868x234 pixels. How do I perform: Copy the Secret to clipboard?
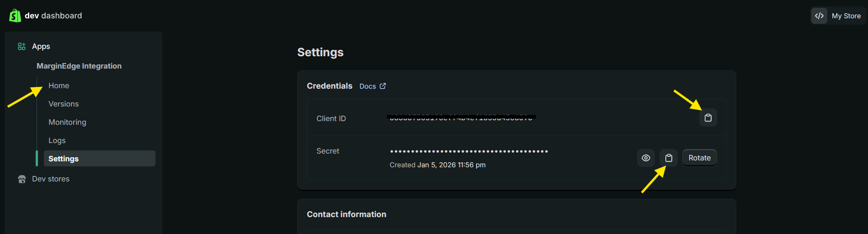[669, 158]
